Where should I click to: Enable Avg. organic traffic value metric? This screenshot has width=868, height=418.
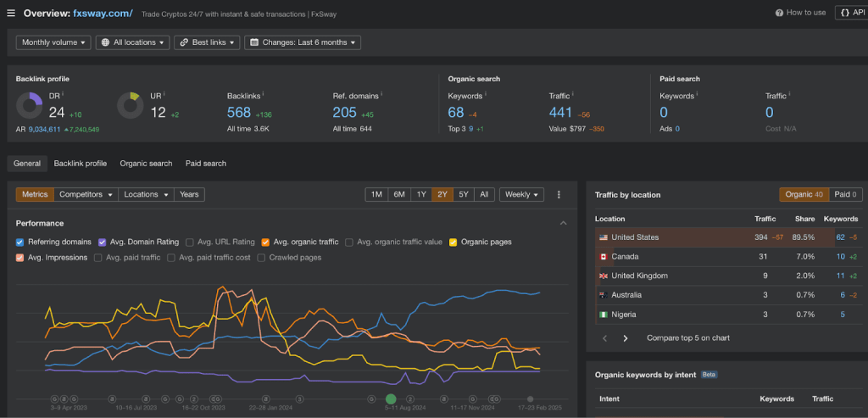pos(349,242)
